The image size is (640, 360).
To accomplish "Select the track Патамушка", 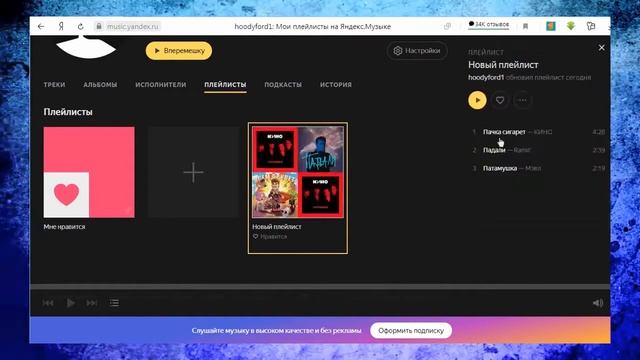I will pyautogui.click(x=500, y=168).
